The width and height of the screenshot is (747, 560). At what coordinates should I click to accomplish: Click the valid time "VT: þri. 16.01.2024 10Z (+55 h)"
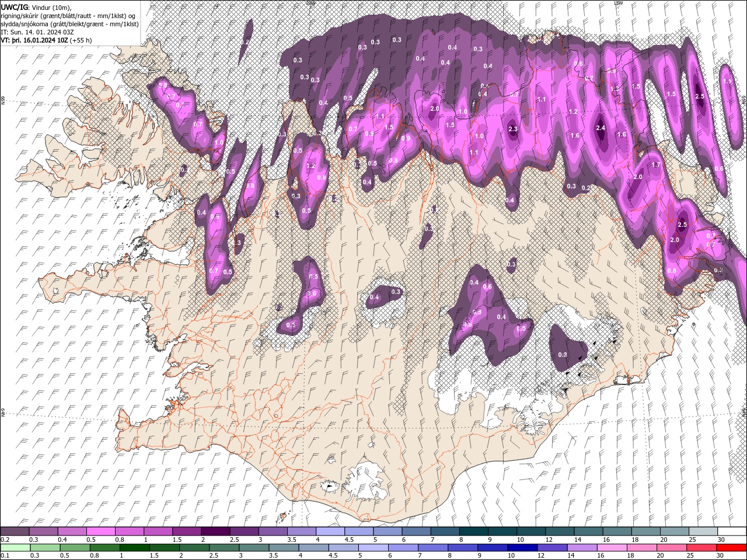point(46,40)
